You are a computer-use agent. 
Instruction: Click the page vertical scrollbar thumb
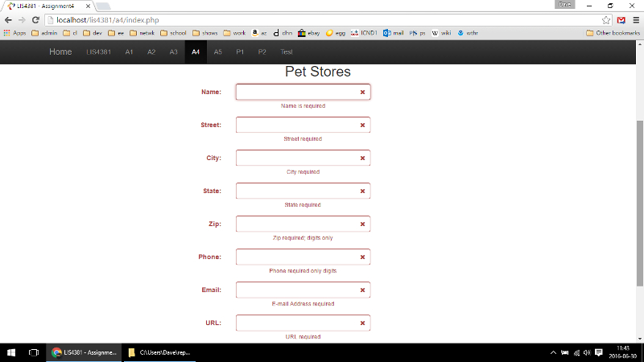click(x=640, y=204)
